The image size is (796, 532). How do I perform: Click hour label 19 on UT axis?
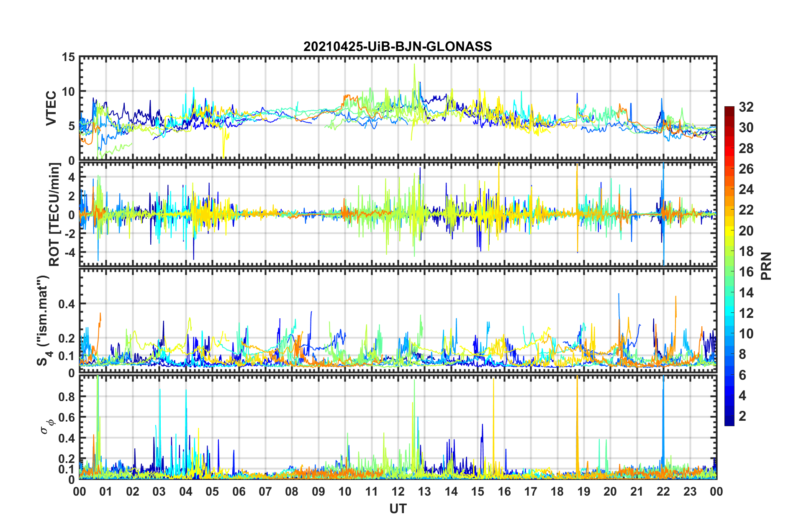(584, 491)
